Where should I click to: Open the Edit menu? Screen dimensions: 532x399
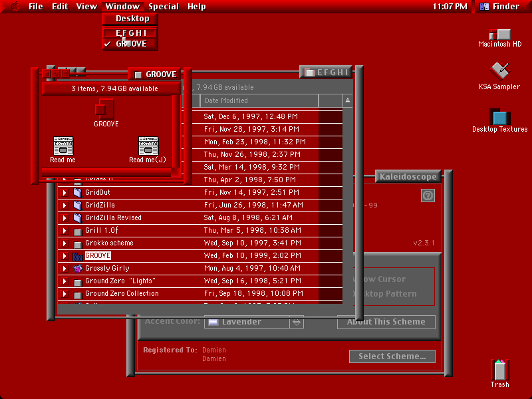point(60,7)
